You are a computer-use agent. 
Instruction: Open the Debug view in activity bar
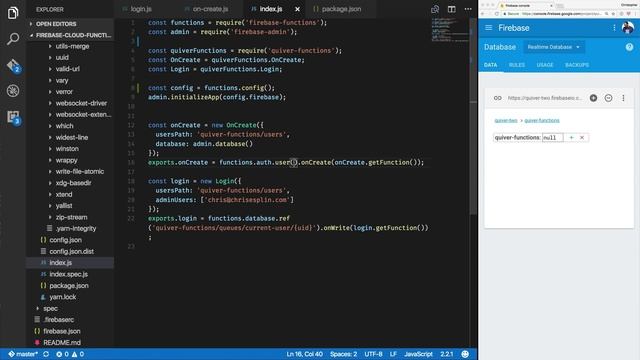click(13, 91)
